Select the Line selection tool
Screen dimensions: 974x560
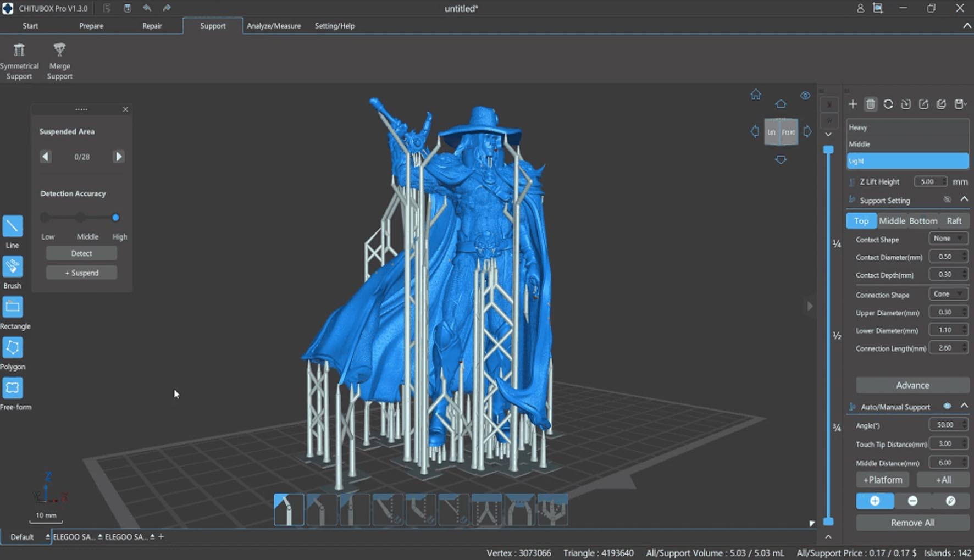point(13,226)
